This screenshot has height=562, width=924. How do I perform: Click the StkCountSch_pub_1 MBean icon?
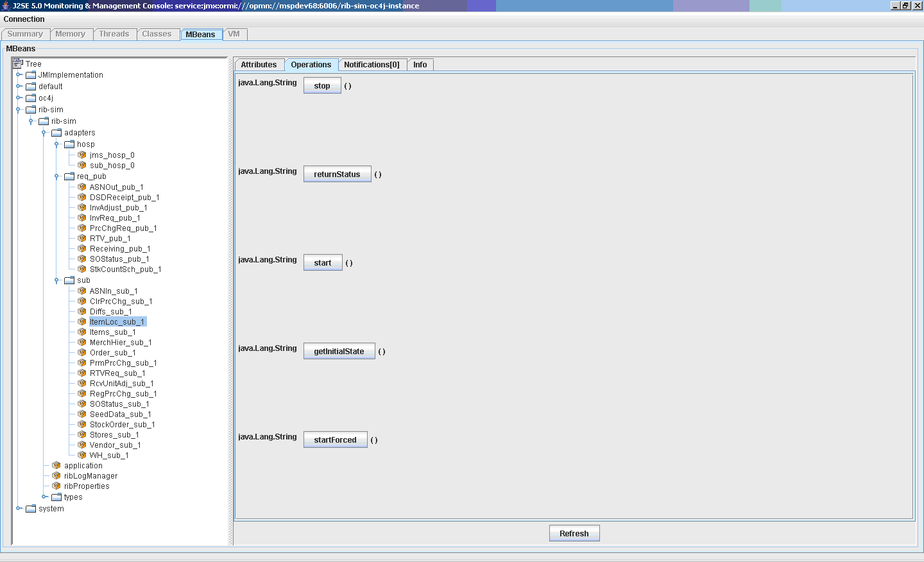82,269
